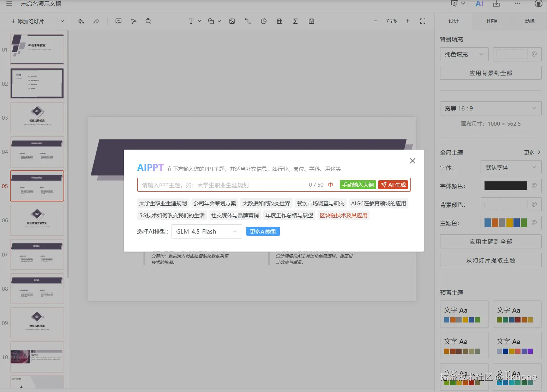Select the laser pointer tool
The image size is (547, 392).
pyautogui.click(x=133, y=21)
